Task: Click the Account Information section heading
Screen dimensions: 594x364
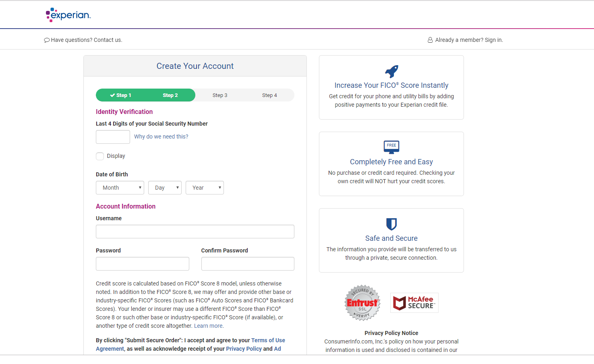Action: coord(126,207)
